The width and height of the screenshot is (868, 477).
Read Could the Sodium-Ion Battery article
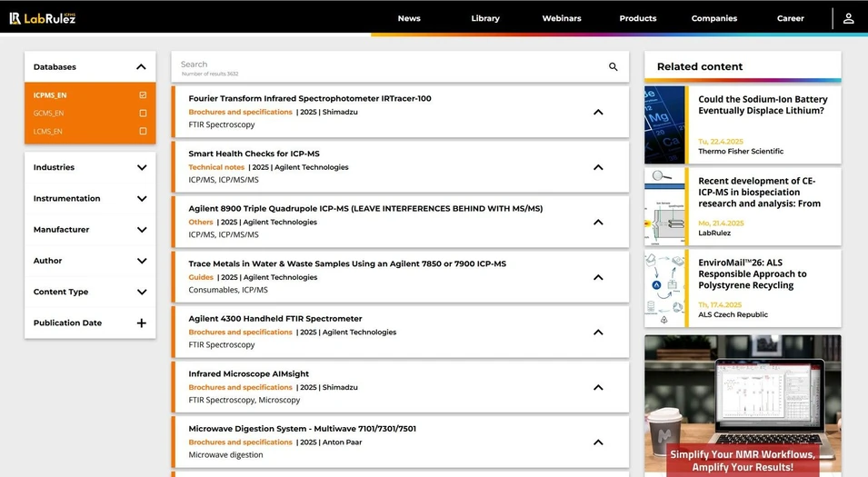pyautogui.click(x=763, y=105)
